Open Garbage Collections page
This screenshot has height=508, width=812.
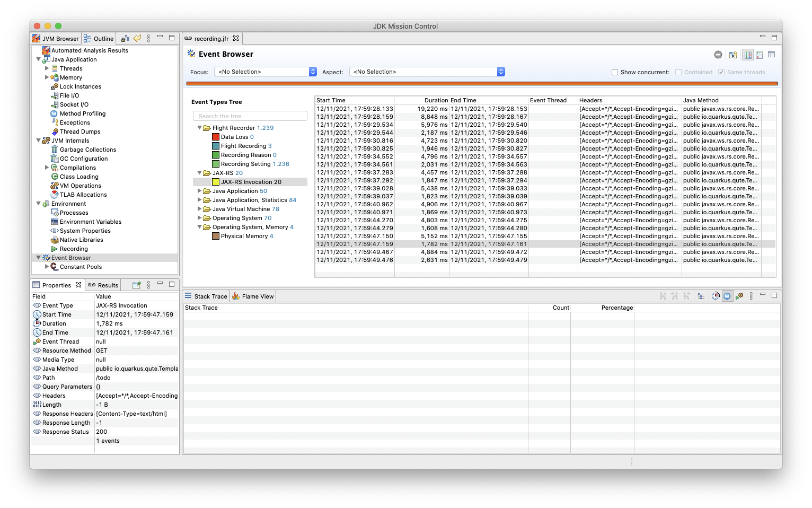click(87, 150)
